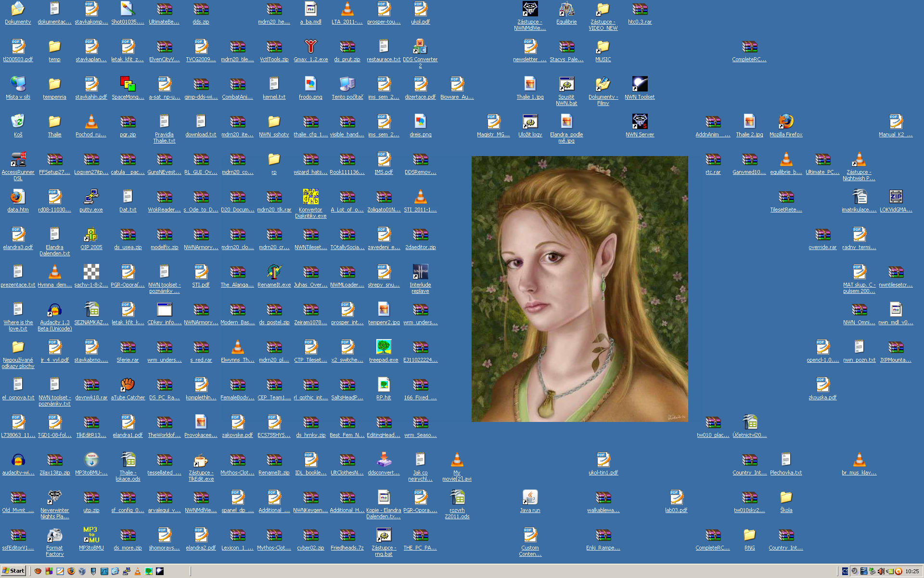The image size is (924, 578).
Task: Launch the NWN Server shortcut
Action: (x=640, y=122)
